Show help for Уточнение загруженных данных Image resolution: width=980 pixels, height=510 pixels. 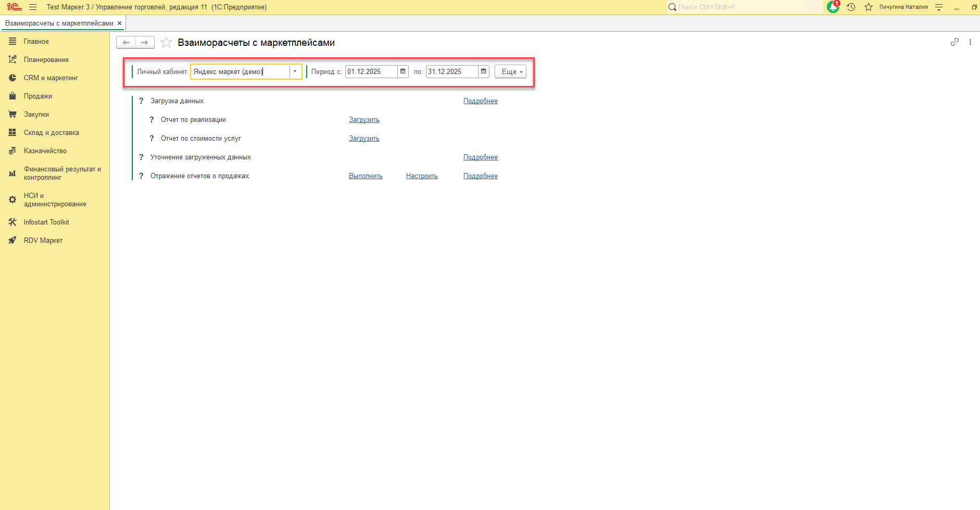141,157
